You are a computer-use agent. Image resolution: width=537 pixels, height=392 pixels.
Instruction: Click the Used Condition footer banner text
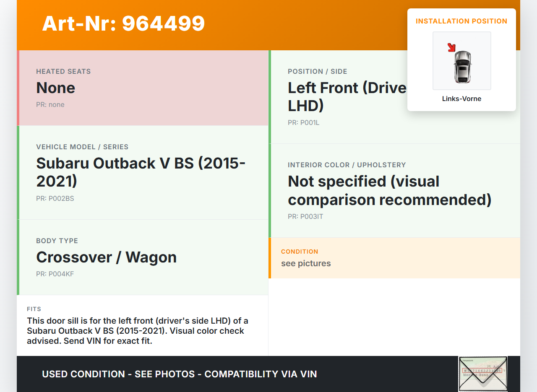pos(179,374)
